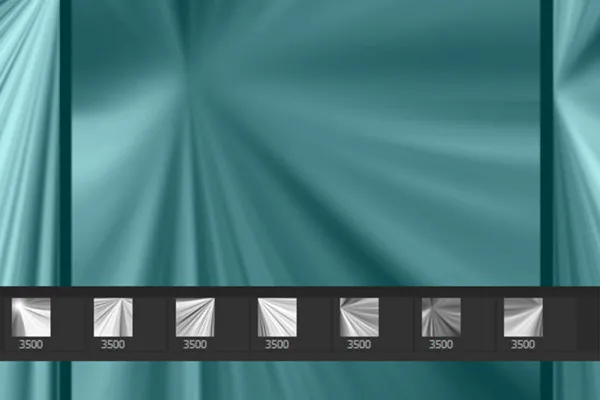Click the 3500 label under first brush

point(31,344)
